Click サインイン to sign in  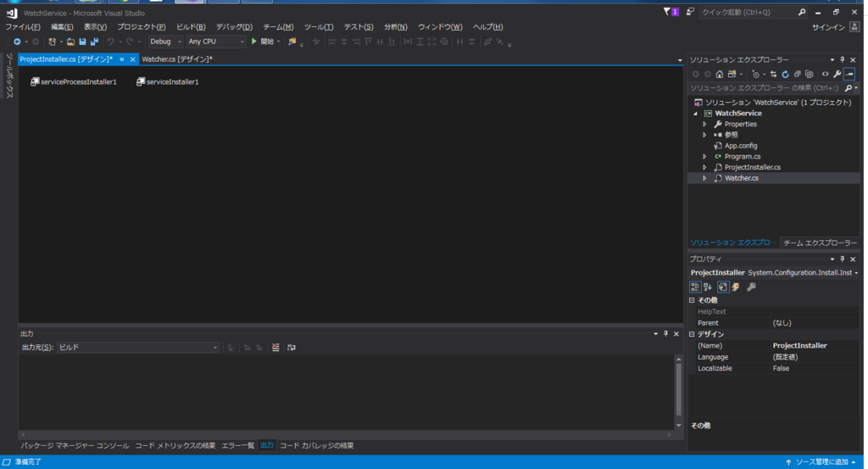click(828, 27)
